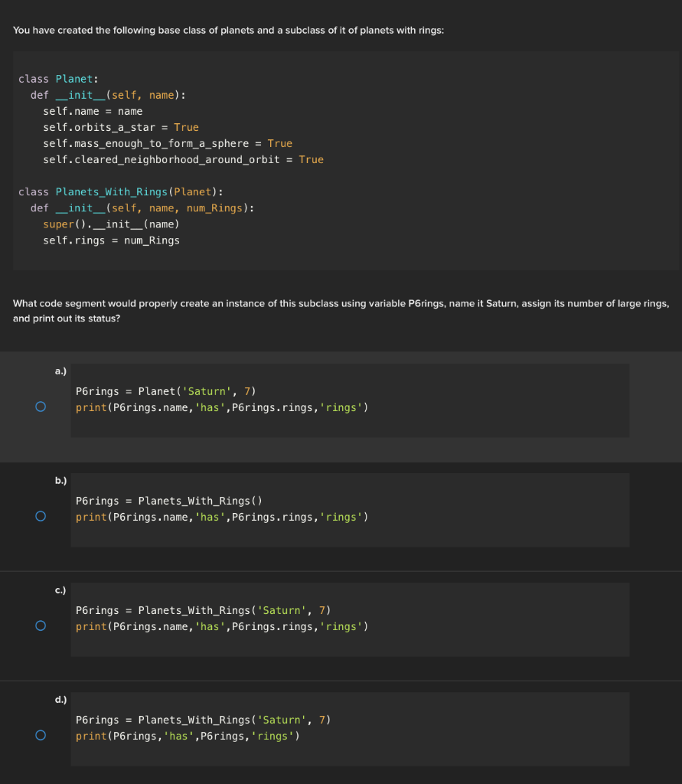Click the Planets_With_Rings() call in option b
This screenshot has height=784, width=682.
[202, 501]
